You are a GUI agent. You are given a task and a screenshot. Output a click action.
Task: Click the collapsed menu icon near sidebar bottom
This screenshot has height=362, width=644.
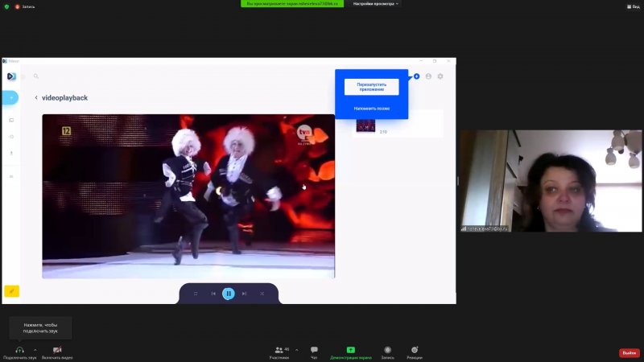click(11, 176)
